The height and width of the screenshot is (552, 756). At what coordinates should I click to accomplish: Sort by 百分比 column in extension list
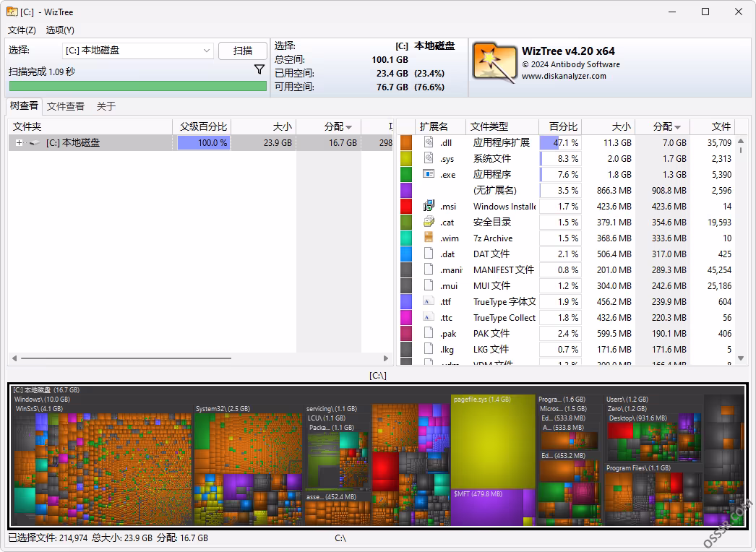pyautogui.click(x=560, y=126)
